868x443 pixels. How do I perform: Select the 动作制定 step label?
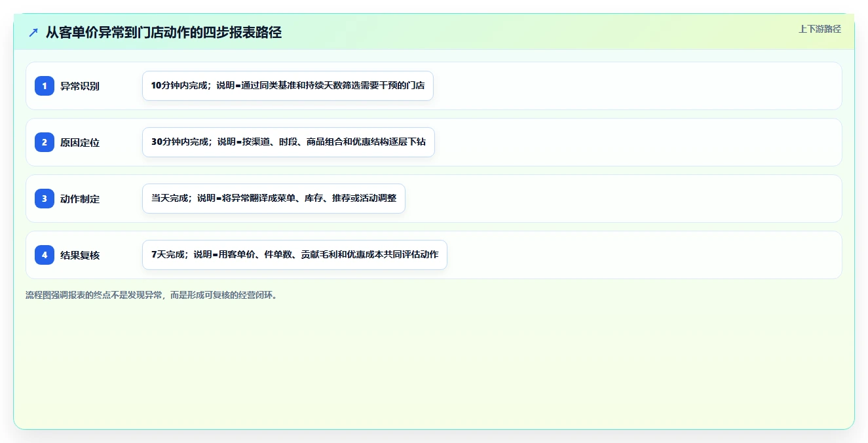[x=80, y=199]
